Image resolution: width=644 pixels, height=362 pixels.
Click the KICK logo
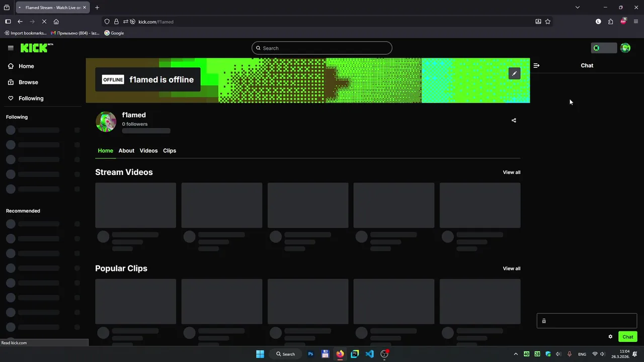(37, 48)
